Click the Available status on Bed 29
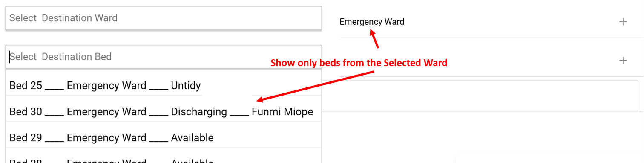Image resolution: width=644 pixels, height=163 pixels. point(192,138)
